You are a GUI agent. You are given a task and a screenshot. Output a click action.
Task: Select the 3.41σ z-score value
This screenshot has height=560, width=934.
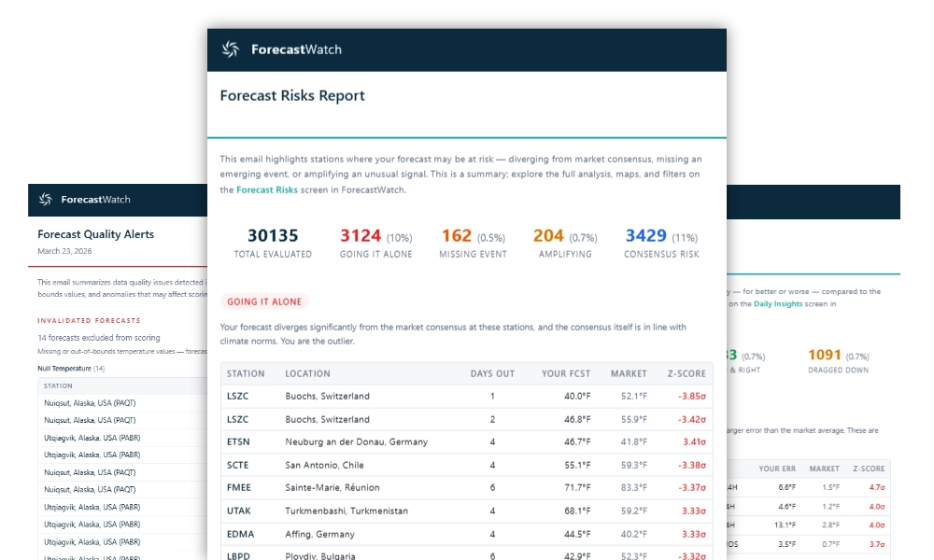(694, 442)
